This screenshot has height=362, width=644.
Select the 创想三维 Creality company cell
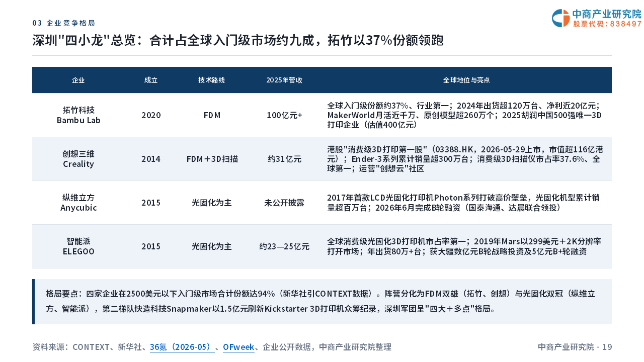(x=78, y=159)
